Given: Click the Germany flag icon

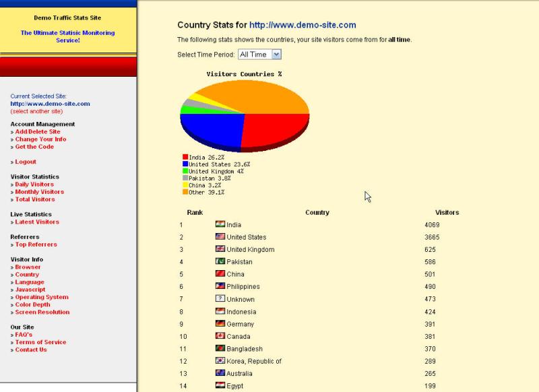Looking at the screenshot, I should [220, 323].
